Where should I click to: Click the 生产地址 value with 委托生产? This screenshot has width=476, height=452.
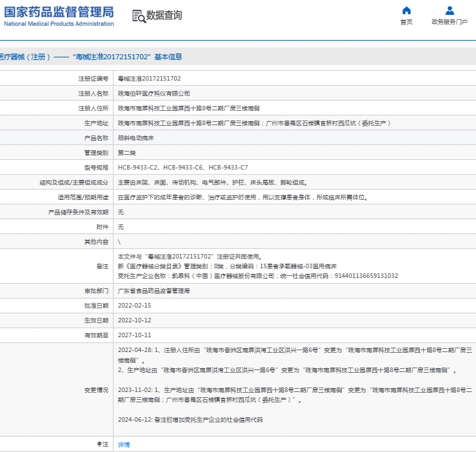tap(254, 123)
